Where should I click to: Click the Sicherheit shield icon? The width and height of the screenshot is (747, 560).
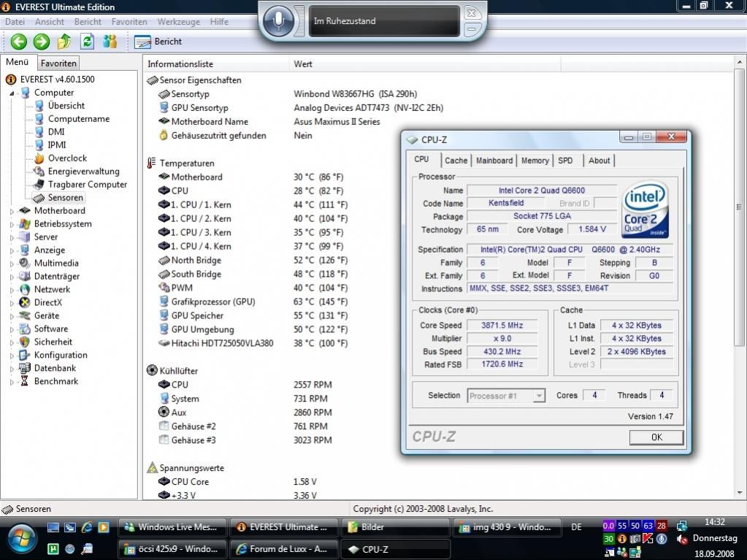pyautogui.click(x=24, y=342)
